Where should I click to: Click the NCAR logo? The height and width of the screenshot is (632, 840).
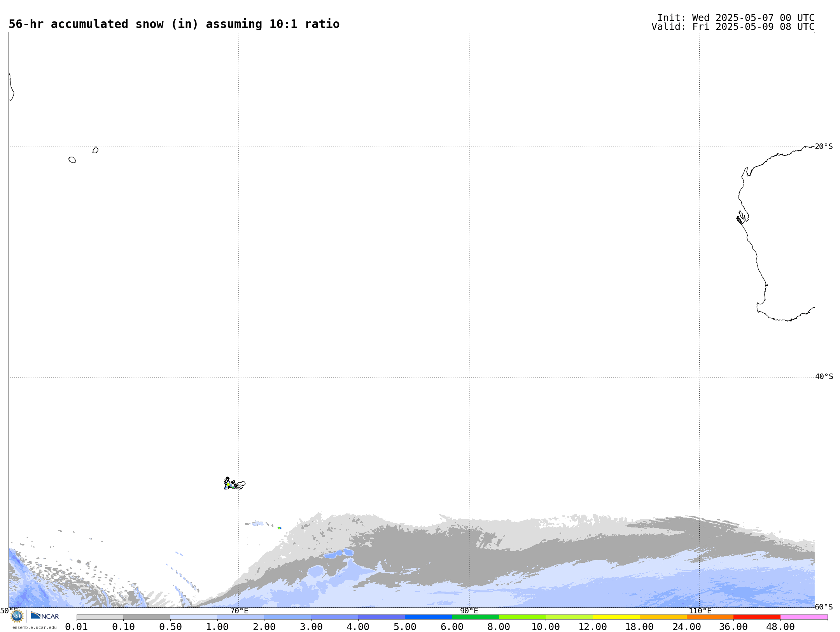[45, 616]
